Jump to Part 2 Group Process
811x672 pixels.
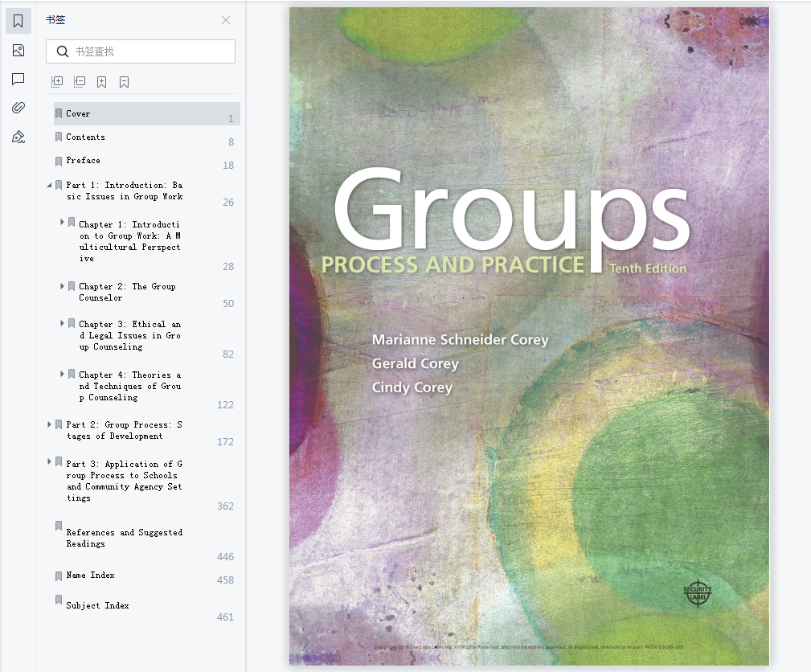coord(124,430)
